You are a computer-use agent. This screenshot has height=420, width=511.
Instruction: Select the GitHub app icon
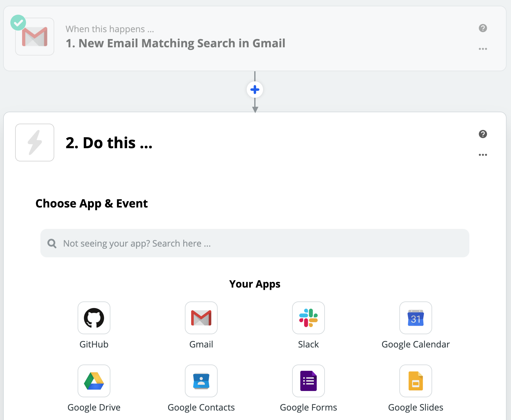(94, 318)
